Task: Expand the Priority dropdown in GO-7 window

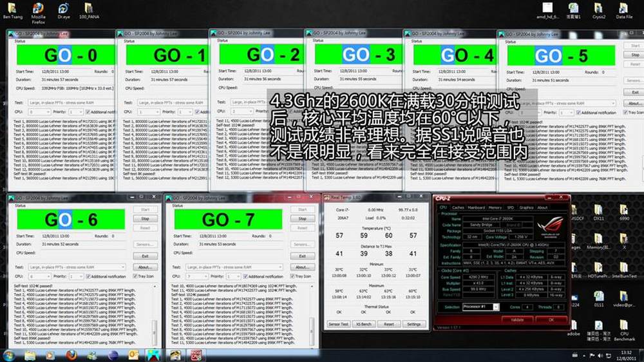Action: (233, 276)
